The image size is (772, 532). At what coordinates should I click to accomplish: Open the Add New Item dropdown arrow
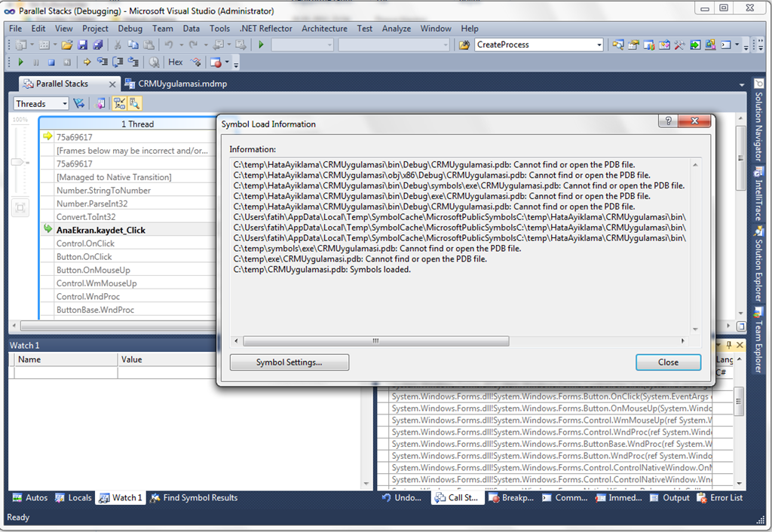click(x=54, y=44)
